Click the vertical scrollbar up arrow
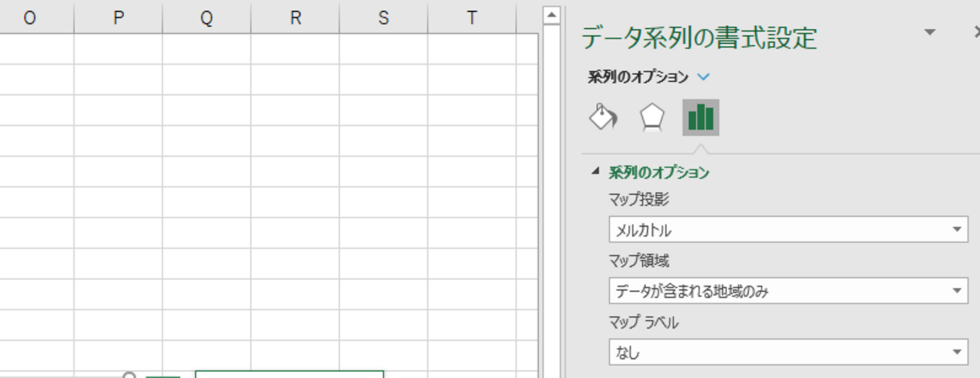 pyautogui.click(x=551, y=14)
